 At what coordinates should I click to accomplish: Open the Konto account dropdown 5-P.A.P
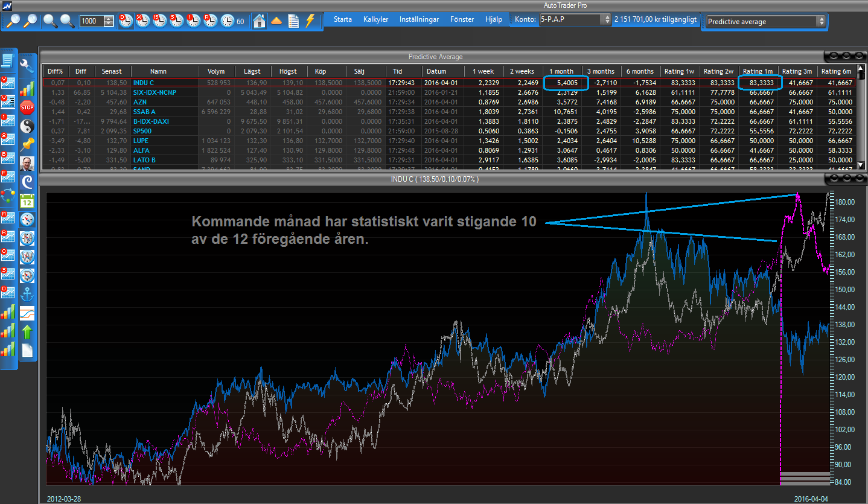pyautogui.click(x=575, y=19)
